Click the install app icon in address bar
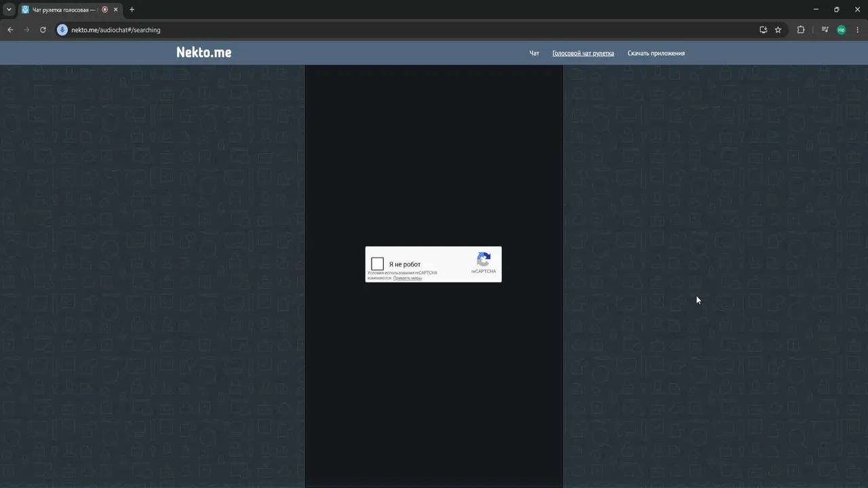868x488 pixels. (x=764, y=30)
